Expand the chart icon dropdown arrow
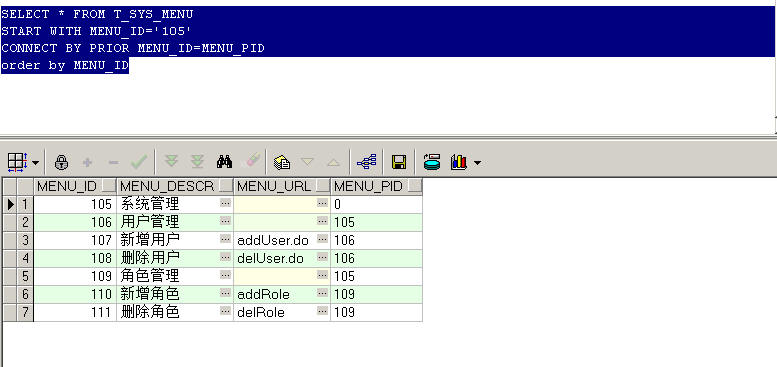The width and height of the screenshot is (777, 367). coord(477,163)
